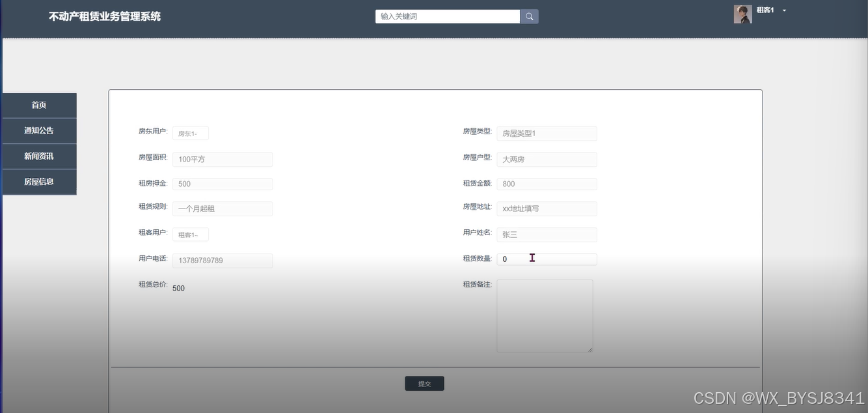This screenshot has width=868, height=413.
Task: Click the 用户电话 field with 13789789789
Action: pos(223,261)
